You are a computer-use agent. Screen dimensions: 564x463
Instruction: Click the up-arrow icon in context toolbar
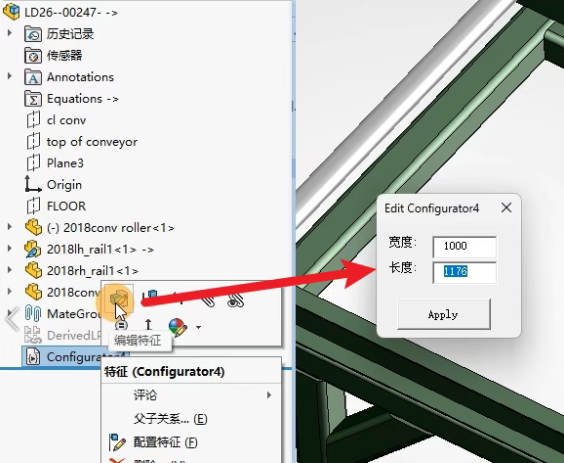coord(148,325)
